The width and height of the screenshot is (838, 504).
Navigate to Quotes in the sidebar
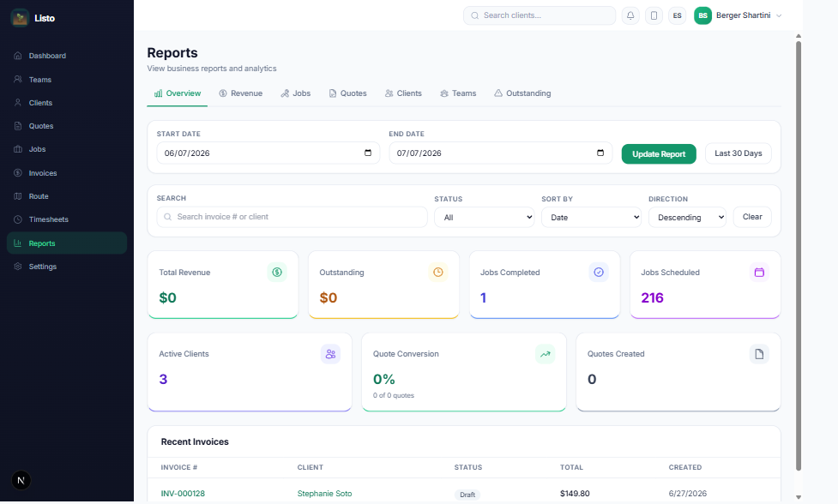tap(67, 126)
